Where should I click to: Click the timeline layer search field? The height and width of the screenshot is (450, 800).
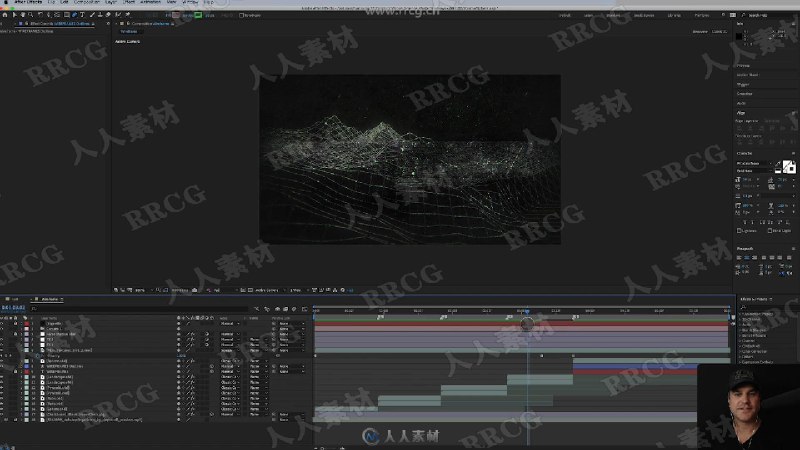tap(140, 308)
